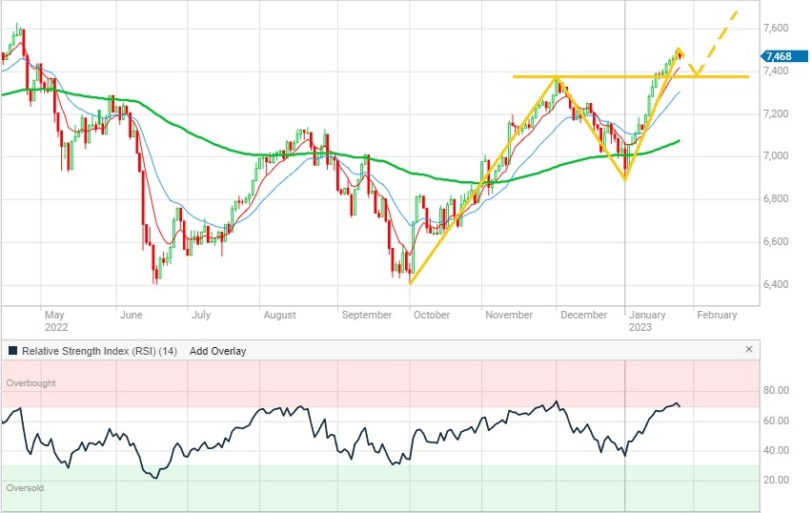The height and width of the screenshot is (513, 812).
Task: Click the May 2022 date axis label
Action: (54, 320)
